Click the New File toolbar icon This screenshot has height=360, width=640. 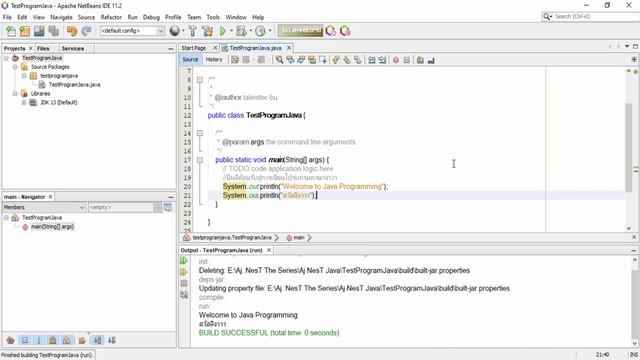coord(11,31)
